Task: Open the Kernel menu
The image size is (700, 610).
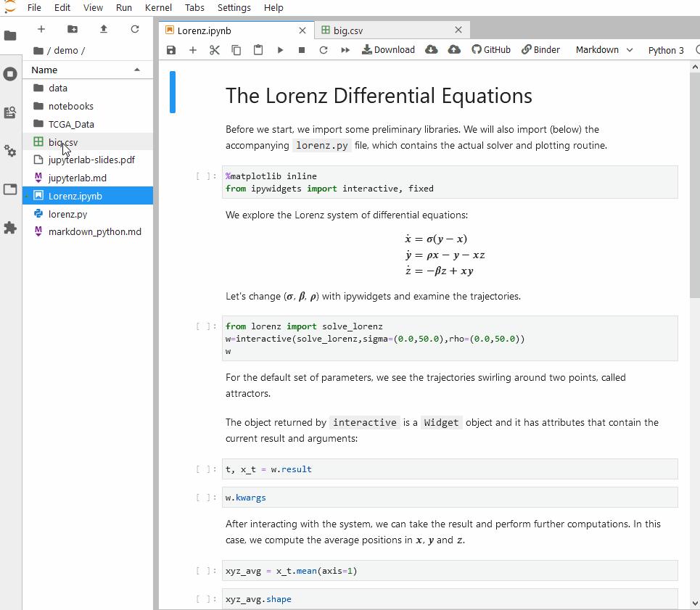Action: pyautogui.click(x=158, y=7)
